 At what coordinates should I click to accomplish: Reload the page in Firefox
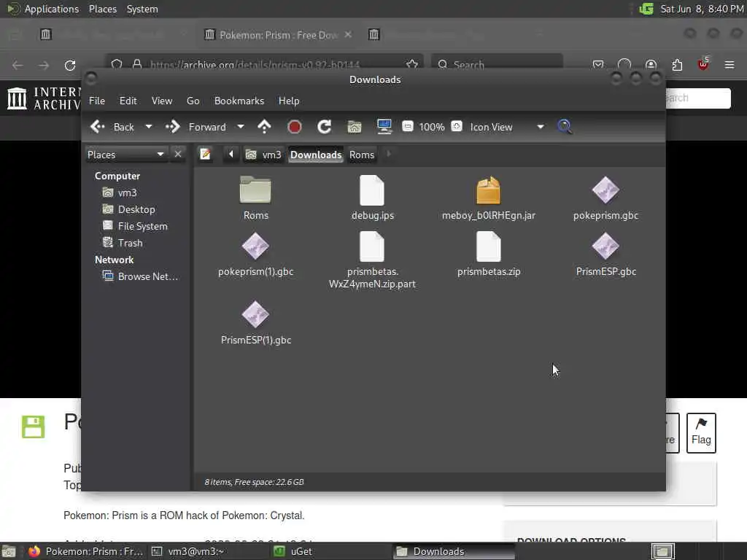70,65
